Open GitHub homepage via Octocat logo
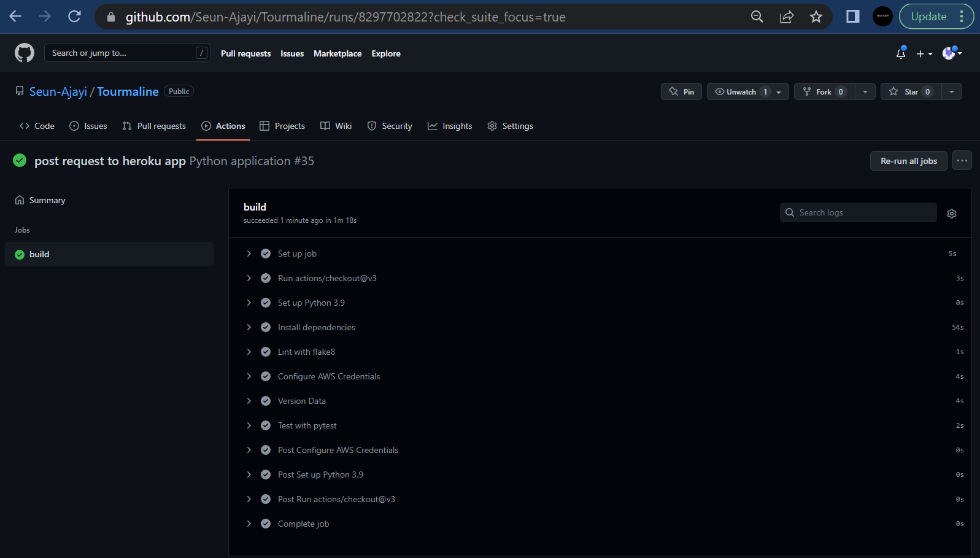 (x=25, y=53)
